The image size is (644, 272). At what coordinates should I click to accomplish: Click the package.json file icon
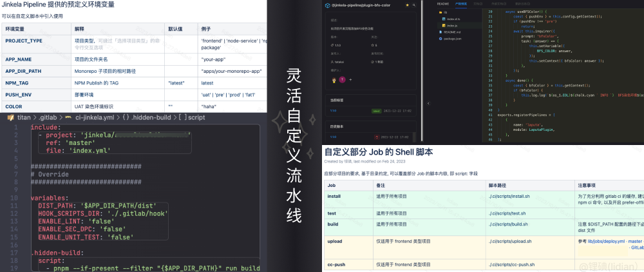click(440, 38)
